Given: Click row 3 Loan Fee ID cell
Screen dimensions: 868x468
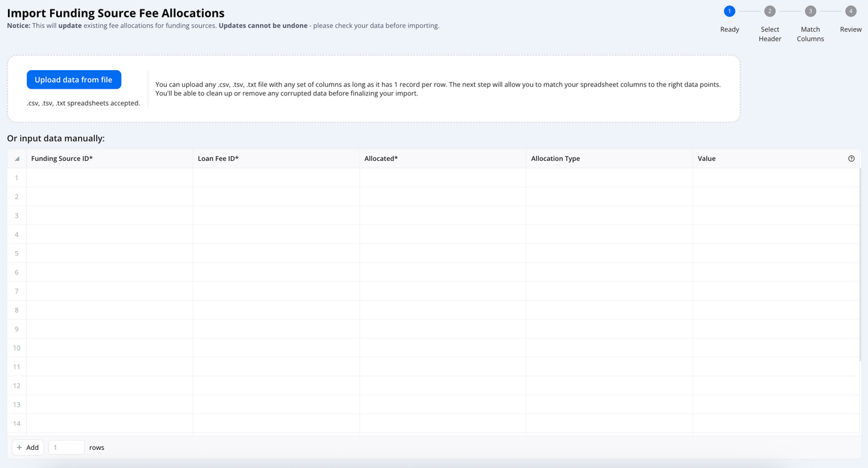Looking at the screenshot, I should [276, 216].
